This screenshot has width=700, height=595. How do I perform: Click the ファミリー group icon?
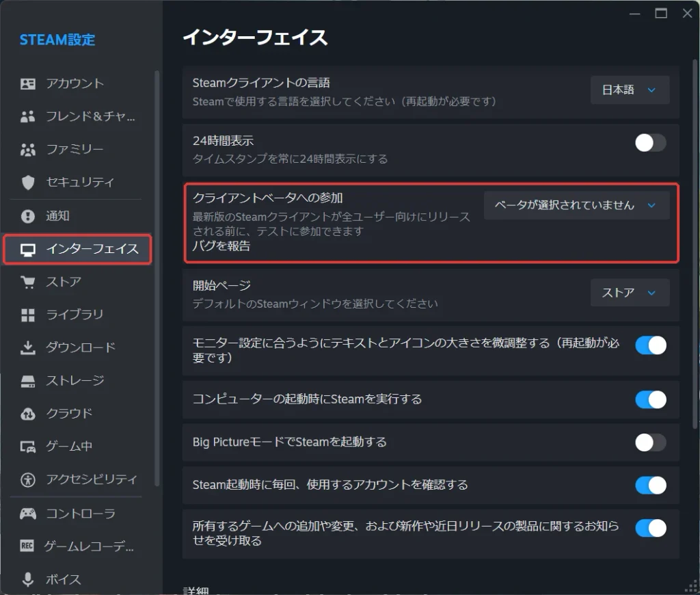(x=27, y=150)
